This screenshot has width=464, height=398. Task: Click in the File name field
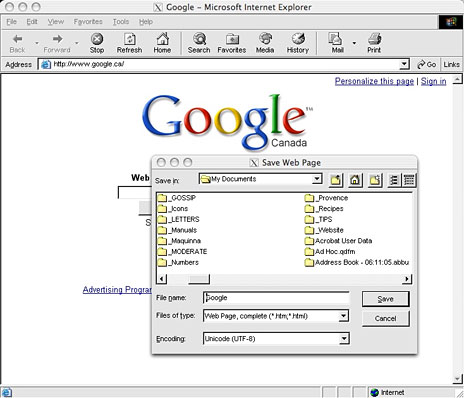coord(276,298)
